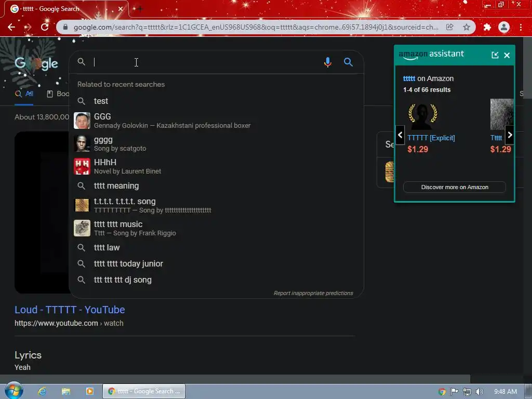The width and height of the screenshot is (532, 399).
Task: Select 'tttt meaning' suggestion
Action: click(216, 186)
